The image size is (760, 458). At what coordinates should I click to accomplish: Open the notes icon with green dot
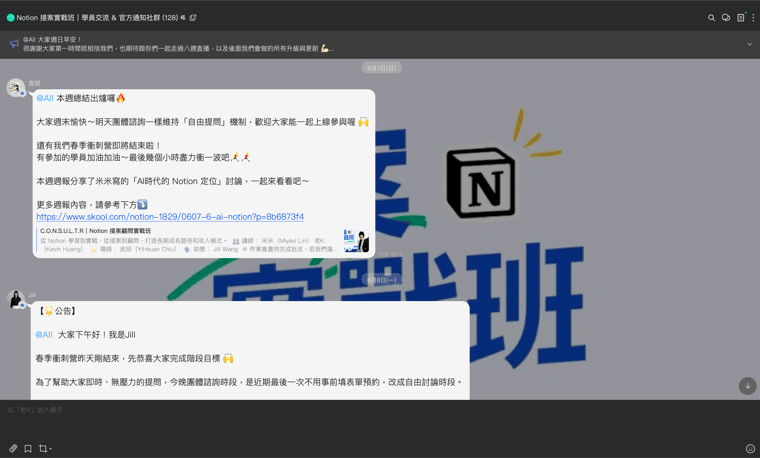click(x=741, y=17)
